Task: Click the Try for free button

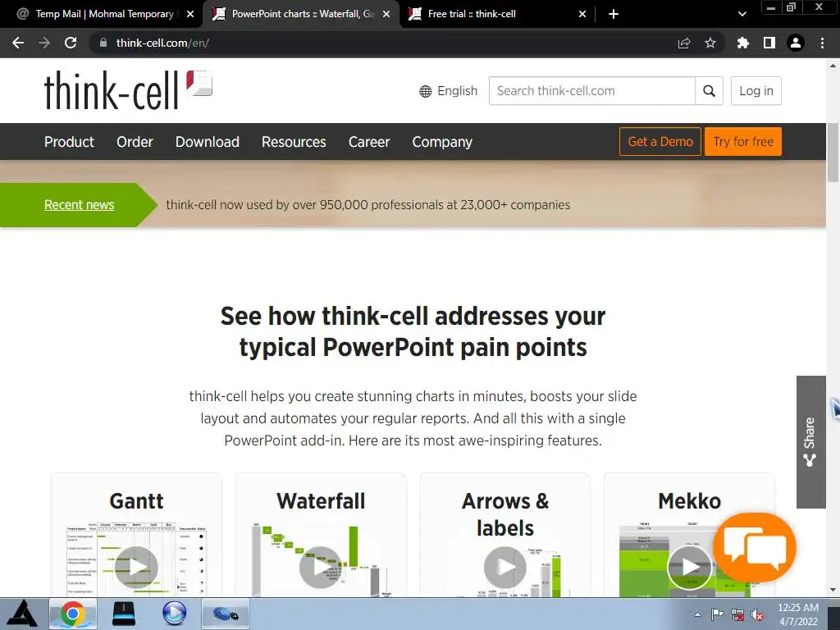Action: (743, 141)
